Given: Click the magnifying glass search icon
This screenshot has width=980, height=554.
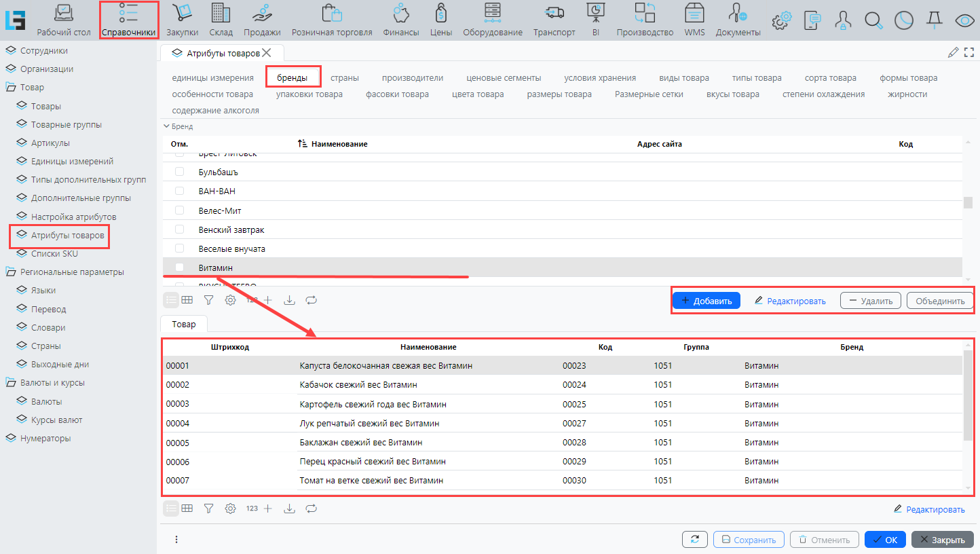Looking at the screenshot, I should tap(873, 20).
